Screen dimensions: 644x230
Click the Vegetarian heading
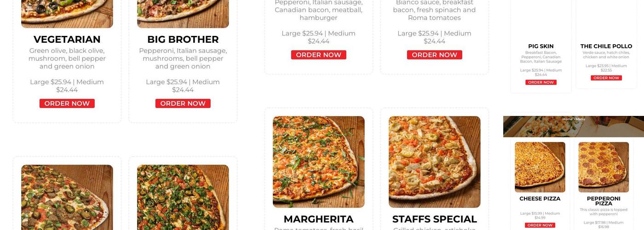(67, 40)
